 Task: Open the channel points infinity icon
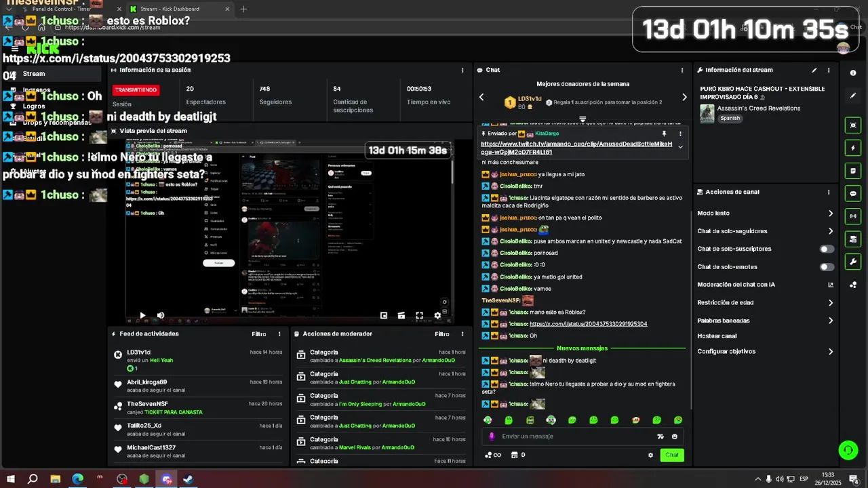tap(494, 455)
